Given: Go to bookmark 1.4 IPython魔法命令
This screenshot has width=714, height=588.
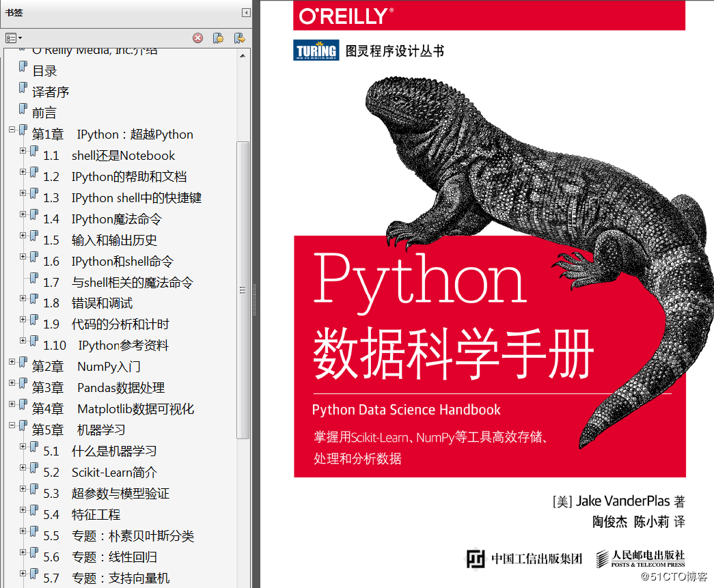Looking at the screenshot, I should (x=102, y=219).
